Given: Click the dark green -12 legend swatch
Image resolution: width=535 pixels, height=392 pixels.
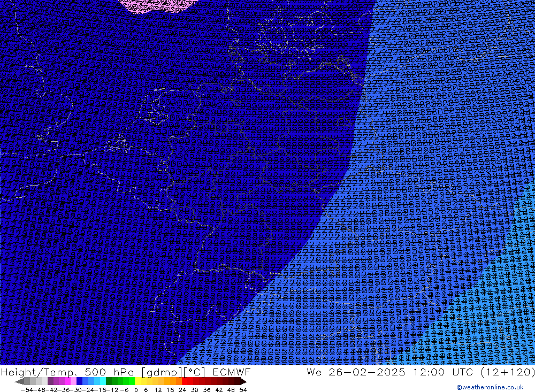Looking at the screenshot, I should (x=109, y=381).
